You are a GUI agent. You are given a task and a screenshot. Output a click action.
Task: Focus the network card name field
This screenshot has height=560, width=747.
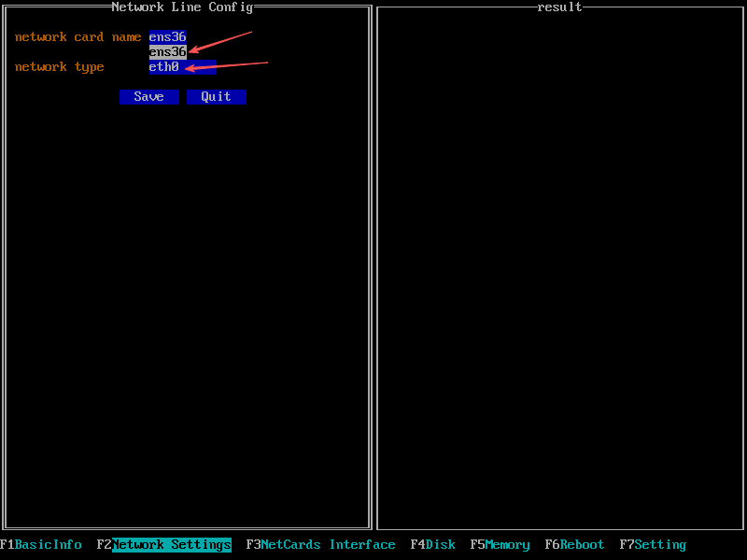pyautogui.click(x=168, y=37)
